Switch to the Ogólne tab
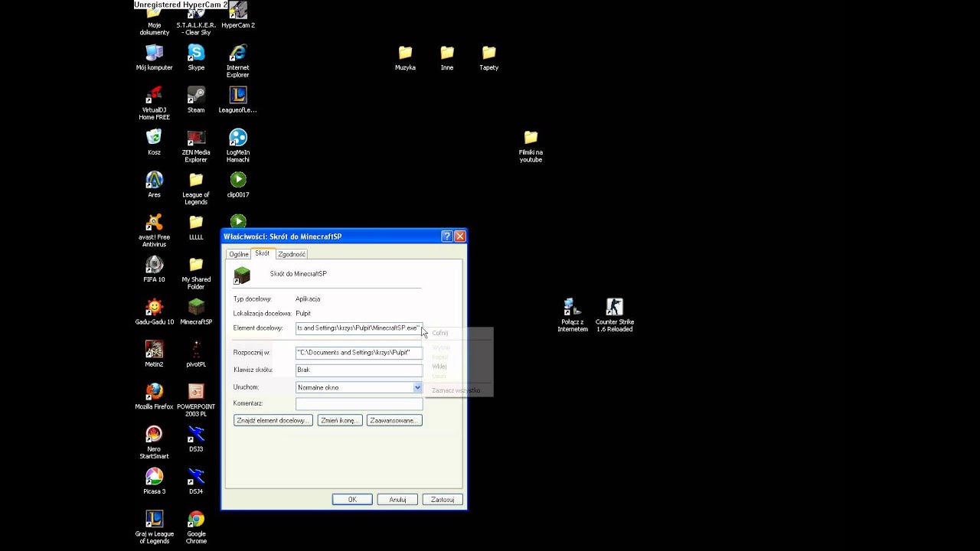This screenshot has width=980, height=551. (x=239, y=254)
